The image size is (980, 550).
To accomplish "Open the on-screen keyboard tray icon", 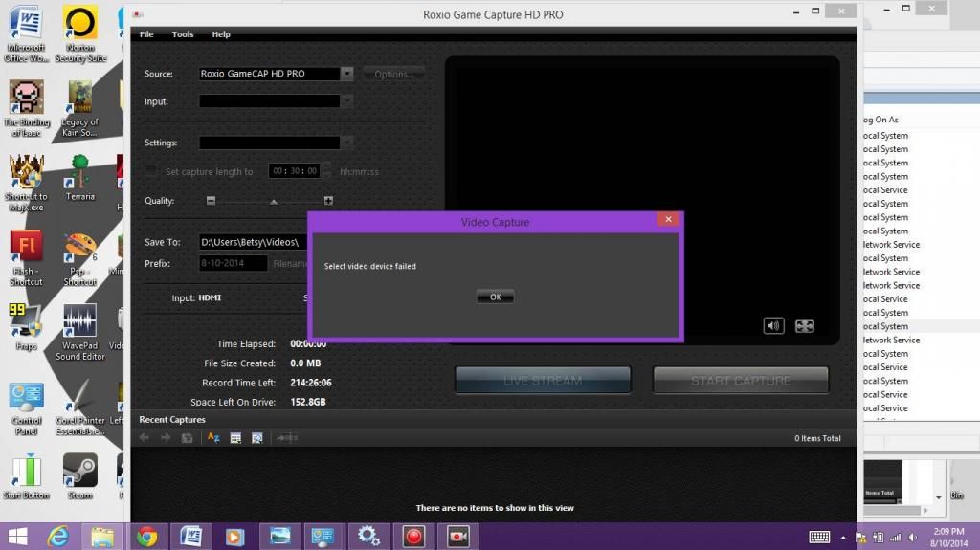I will coord(819,537).
